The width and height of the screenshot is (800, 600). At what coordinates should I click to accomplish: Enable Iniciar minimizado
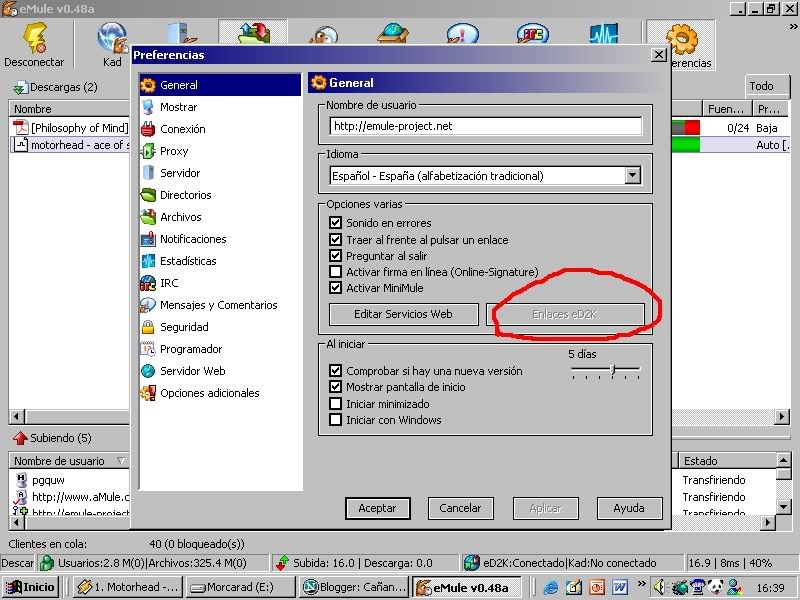[335, 404]
